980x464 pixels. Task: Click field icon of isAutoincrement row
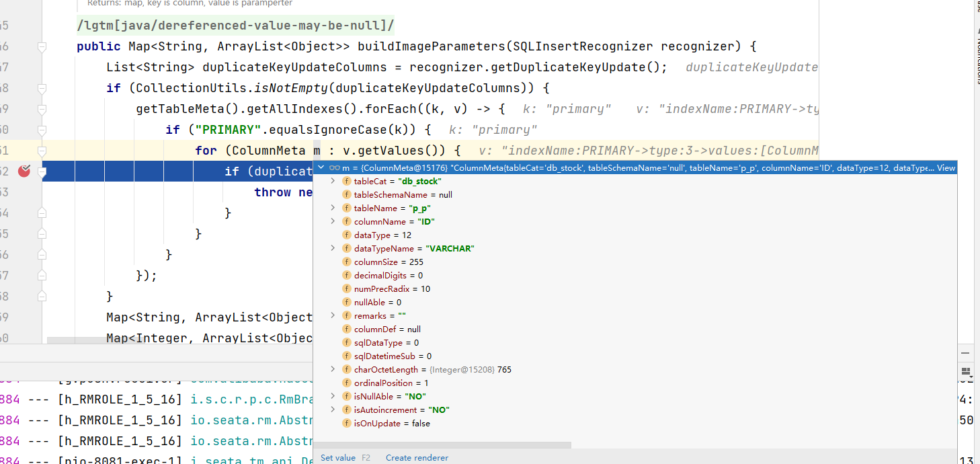tap(347, 410)
